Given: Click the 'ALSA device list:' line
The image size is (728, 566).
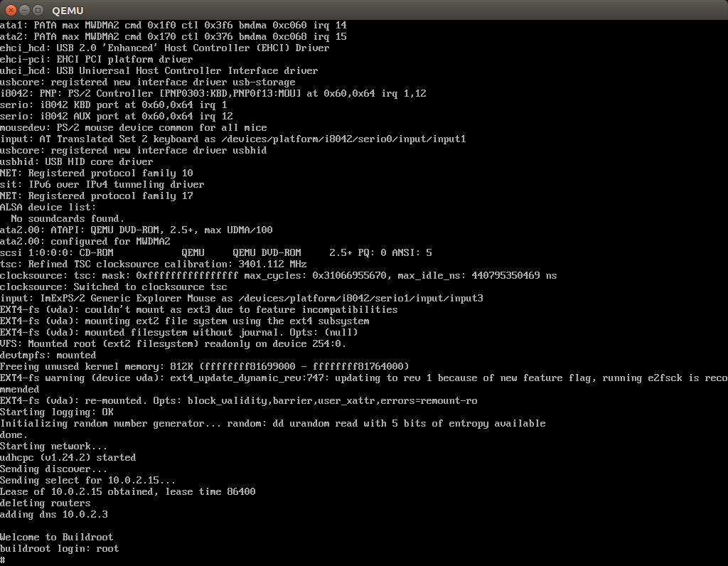Looking at the screenshot, I should 48,207.
